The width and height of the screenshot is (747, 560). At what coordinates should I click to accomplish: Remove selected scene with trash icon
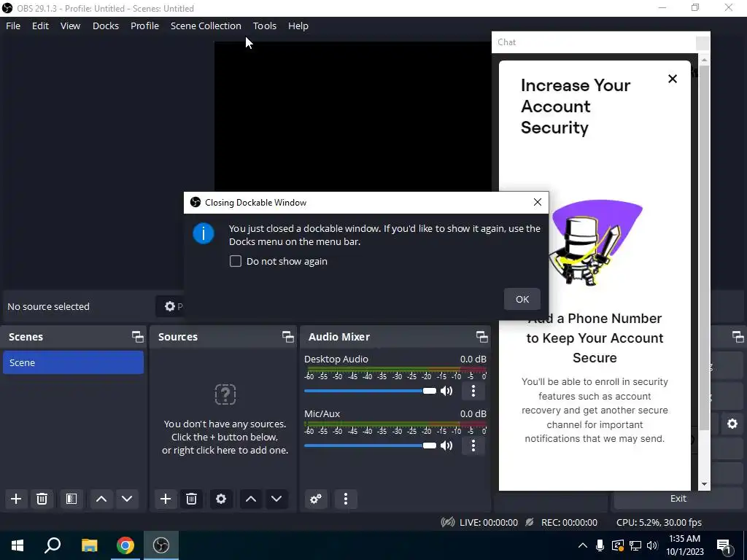(42, 499)
